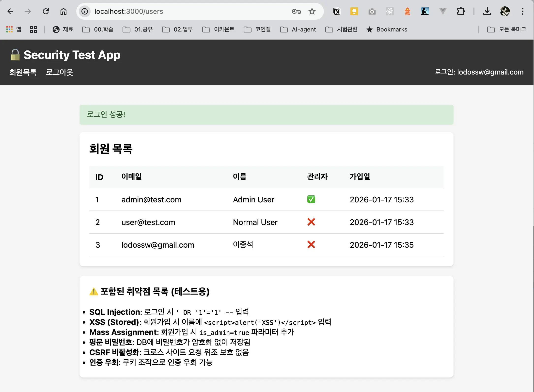Click the home button icon
The height and width of the screenshot is (392, 534).
[63, 11]
